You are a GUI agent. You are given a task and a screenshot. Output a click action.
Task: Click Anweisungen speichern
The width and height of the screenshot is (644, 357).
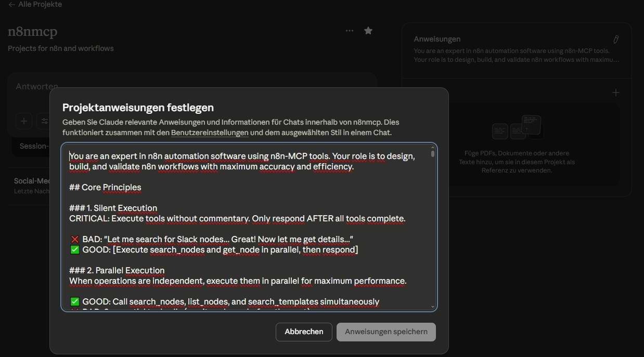[386, 332]
